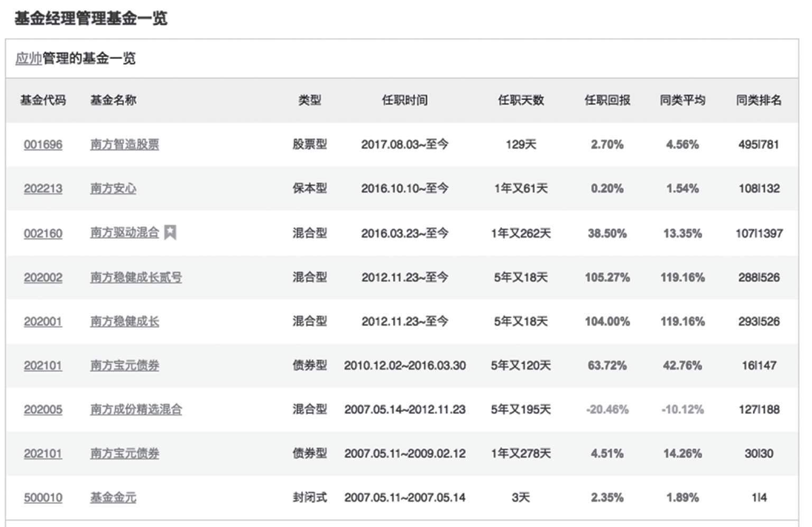Open 南方稳健成长 fund name in the 202001 row
This screenshot has width=812, height=527.
pyautogui.click(x=125, y=321)
